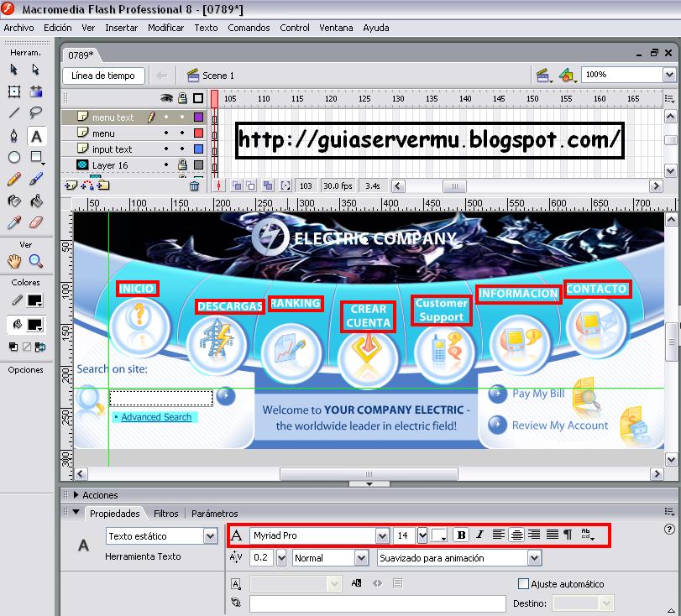Click the Edit Scene icon
Screen dimensions: 681x616
[x=544, y=76]
